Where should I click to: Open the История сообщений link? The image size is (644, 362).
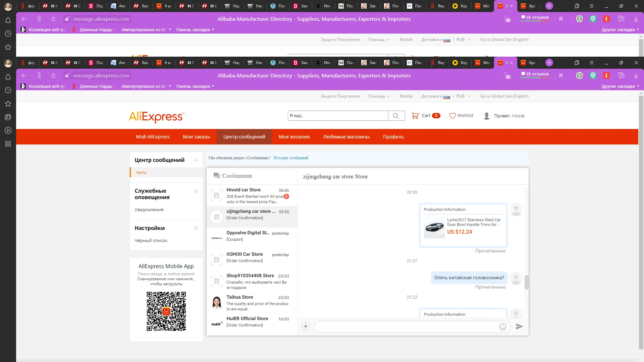tap(290, 158)
